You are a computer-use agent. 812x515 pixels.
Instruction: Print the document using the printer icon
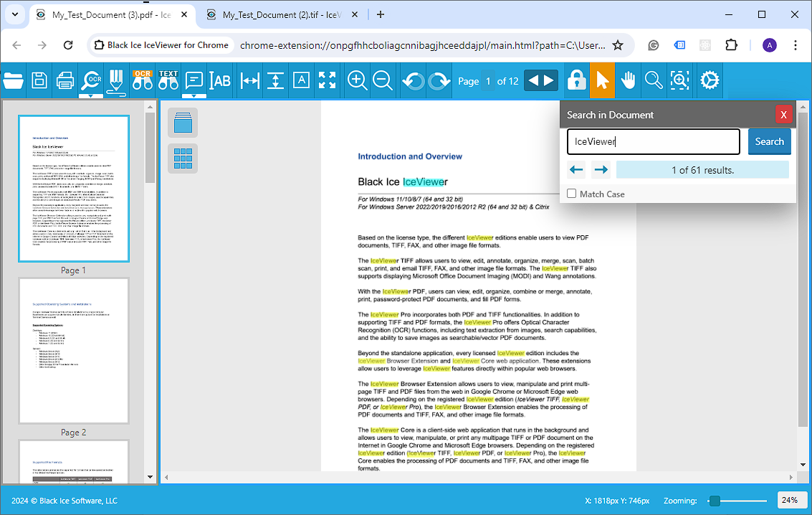[x=65, y=80]
